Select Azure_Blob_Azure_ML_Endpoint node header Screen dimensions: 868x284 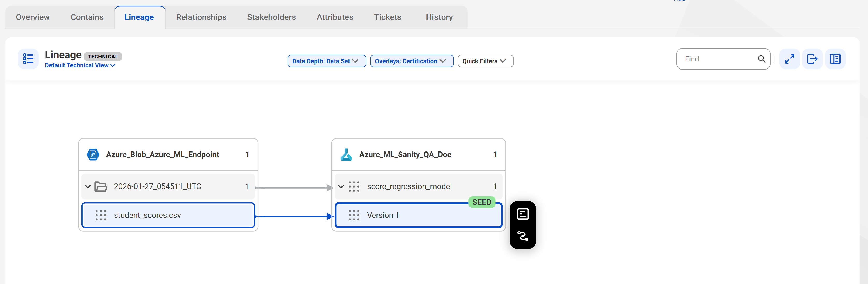(168, 155)
